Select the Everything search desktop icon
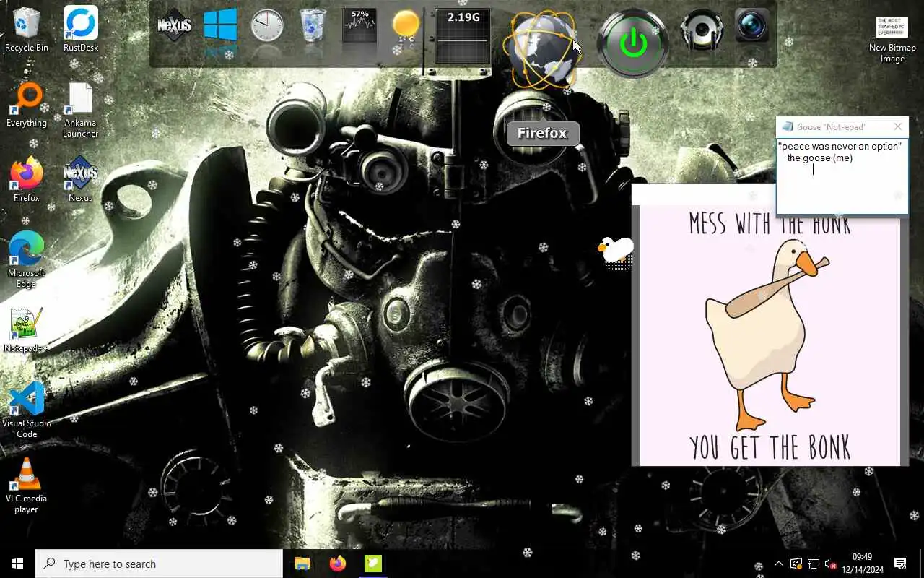Screen dimensions: 924x578 (27, 105)
